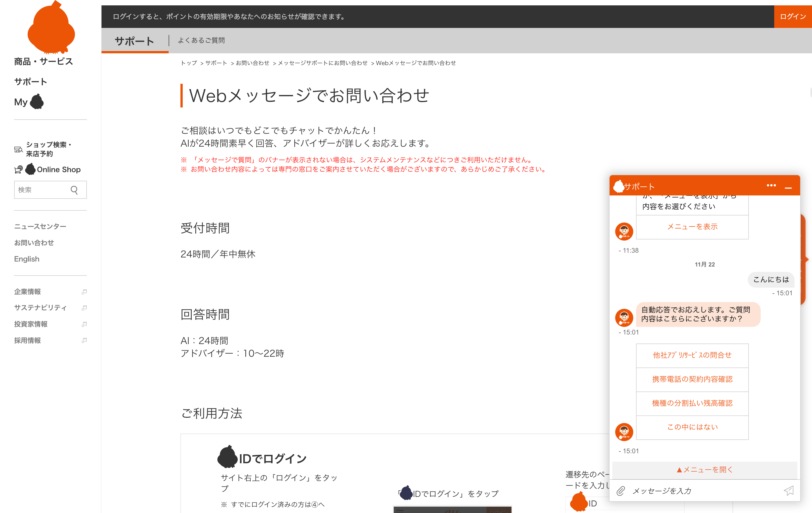Image resolution: width=812 pixels, height=513 pixels.
Task: Click the paper plane send icon in chat
Action: coord(789,491)
